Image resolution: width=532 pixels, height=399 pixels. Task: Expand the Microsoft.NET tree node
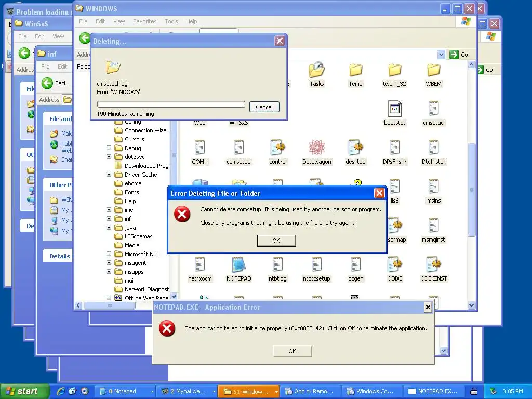pos(109,254)
